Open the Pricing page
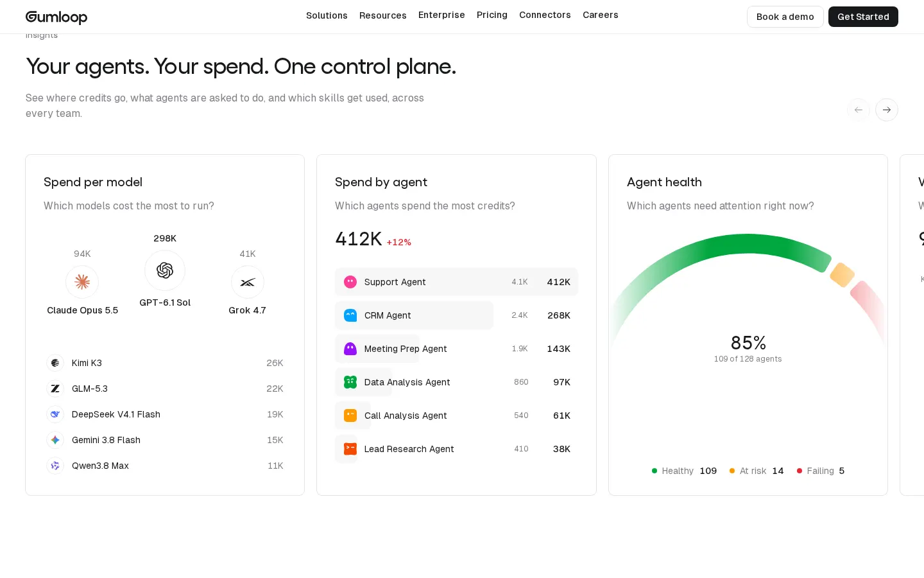 pos(492,15)
